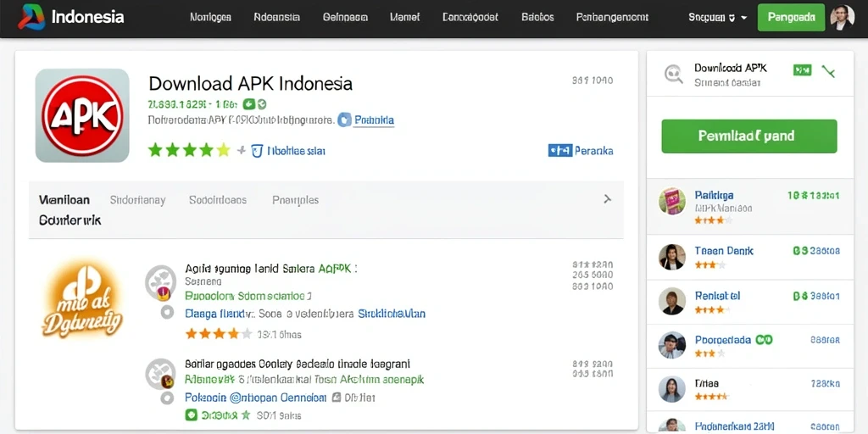868x434 pixels.
Task: Open the Denoaóodet menu item
Action: click(470, 17)
